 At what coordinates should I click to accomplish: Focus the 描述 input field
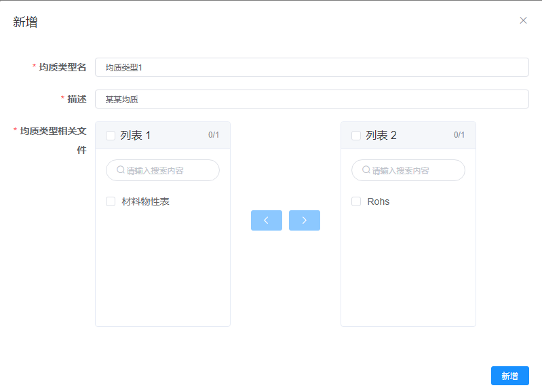pos(311,99)
